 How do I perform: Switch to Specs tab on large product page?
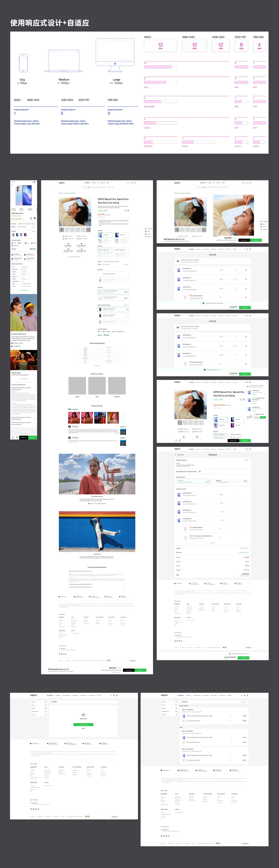pos(93,187)
